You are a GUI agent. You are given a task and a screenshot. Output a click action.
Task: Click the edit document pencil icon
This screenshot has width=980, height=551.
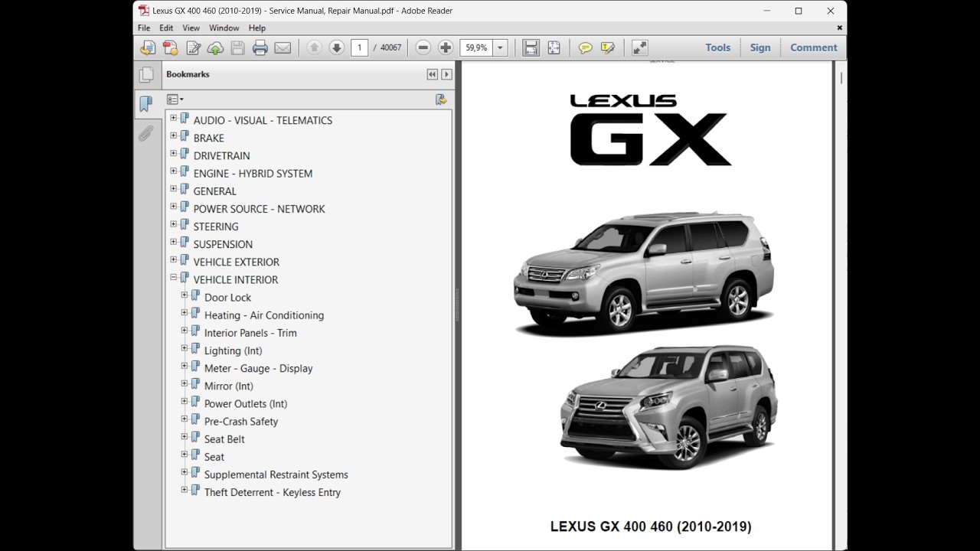194,47
